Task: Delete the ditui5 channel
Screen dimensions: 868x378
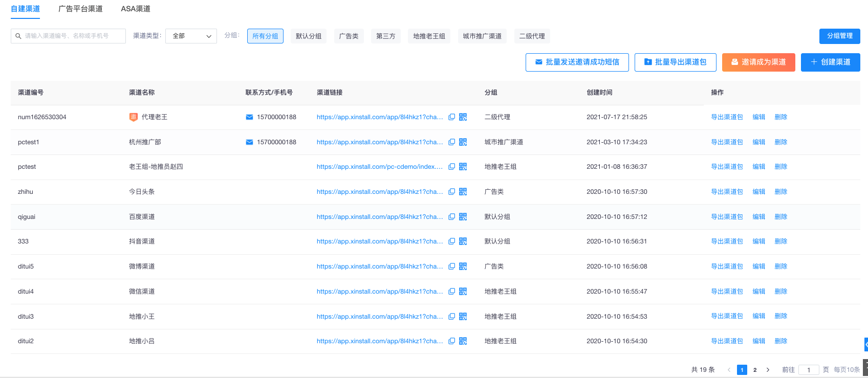Action: [781, 266]
